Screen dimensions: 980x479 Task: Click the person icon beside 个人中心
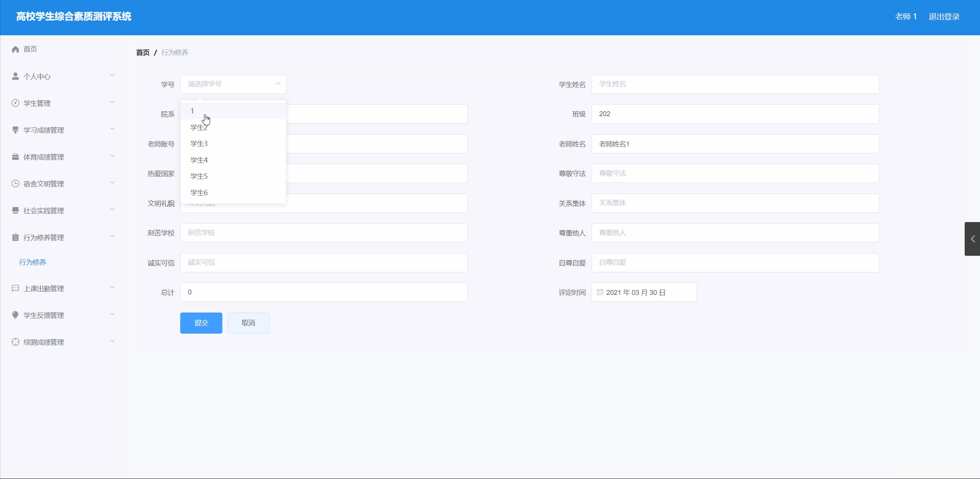point(15,76)
